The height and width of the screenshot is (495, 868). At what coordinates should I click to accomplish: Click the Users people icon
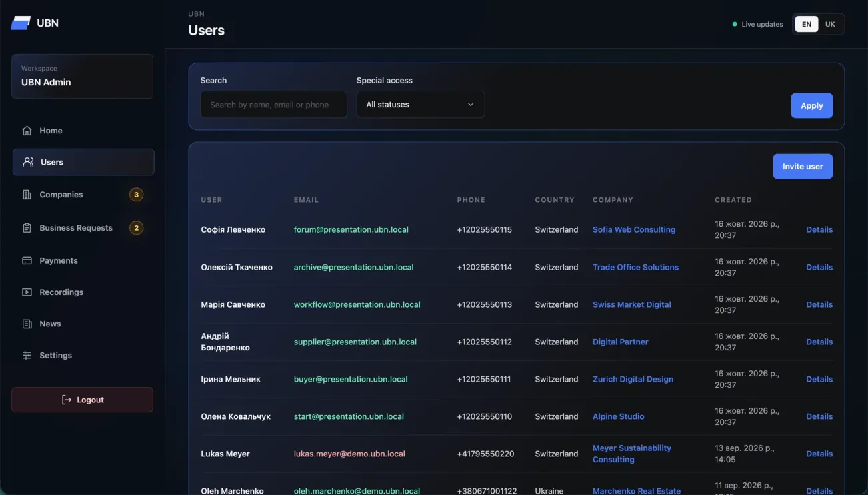click(x=28, y=162)
